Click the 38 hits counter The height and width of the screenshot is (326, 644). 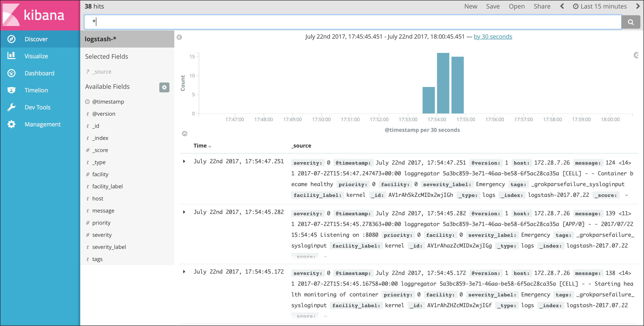94,6
